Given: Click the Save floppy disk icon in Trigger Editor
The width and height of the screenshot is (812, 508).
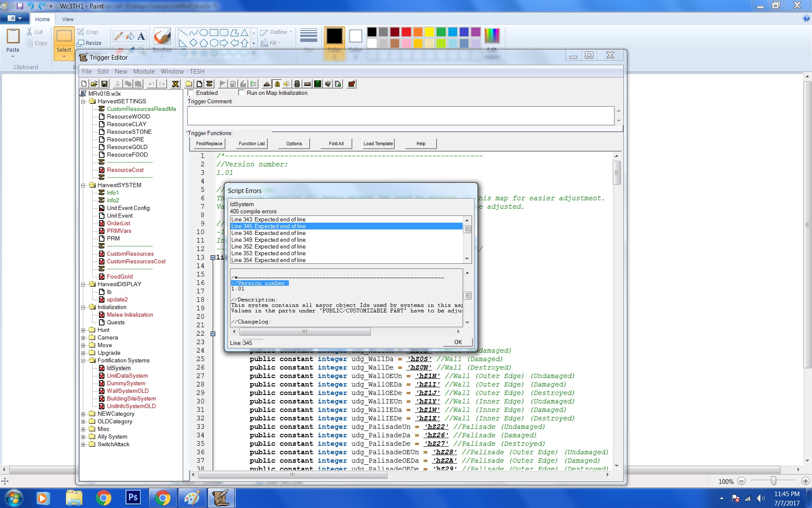Looking at the screenshot, I should (104, 84).
